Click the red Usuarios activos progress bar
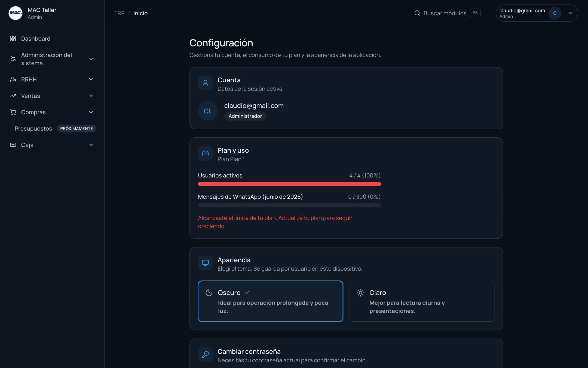This screenshot has height=368, width=588. coord(289,184)
